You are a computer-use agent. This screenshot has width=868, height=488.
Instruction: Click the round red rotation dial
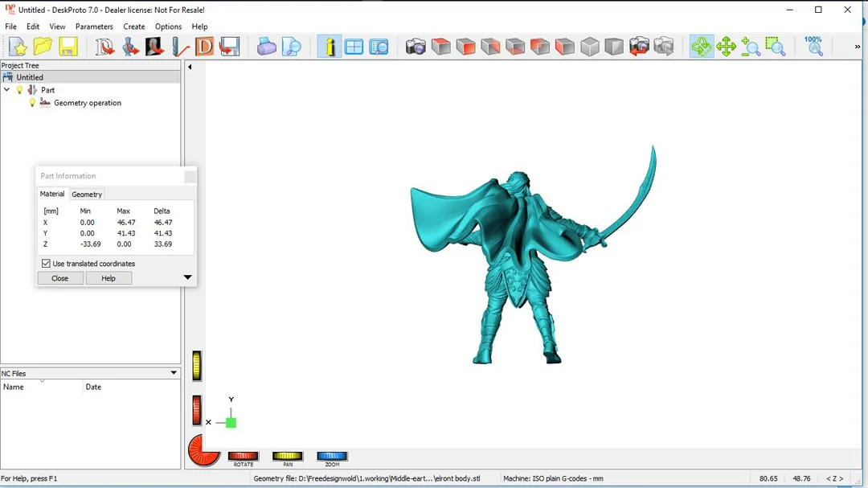pos(203,449)
